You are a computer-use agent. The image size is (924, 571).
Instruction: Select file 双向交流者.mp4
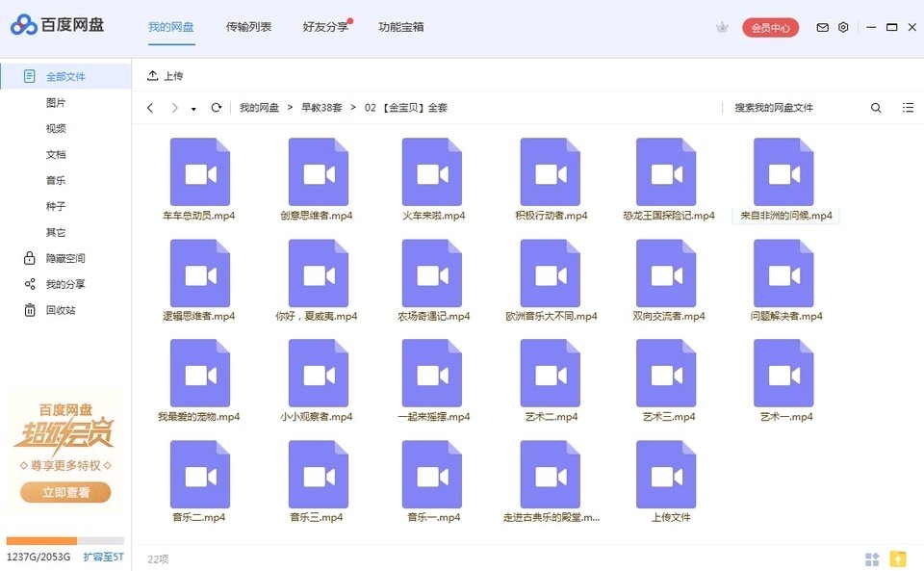click(x=668, y=280)
